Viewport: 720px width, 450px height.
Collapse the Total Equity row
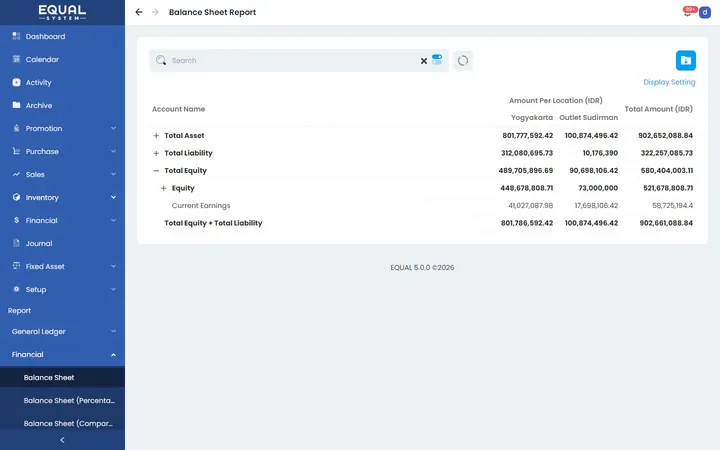tap(156, 170)
